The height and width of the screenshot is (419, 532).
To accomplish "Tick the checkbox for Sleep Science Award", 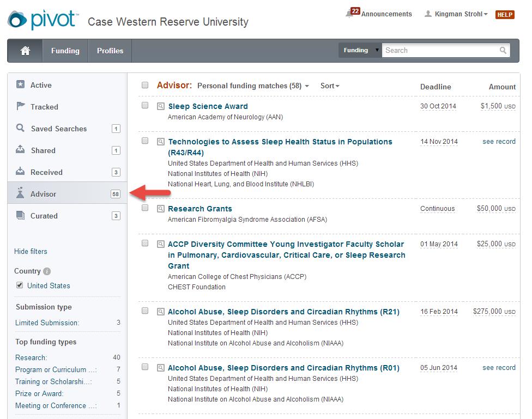I will 145,106.
